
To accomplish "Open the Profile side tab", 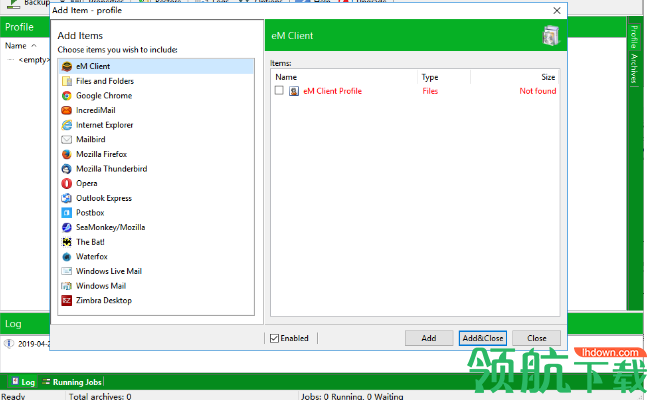I will coord(633,36).
